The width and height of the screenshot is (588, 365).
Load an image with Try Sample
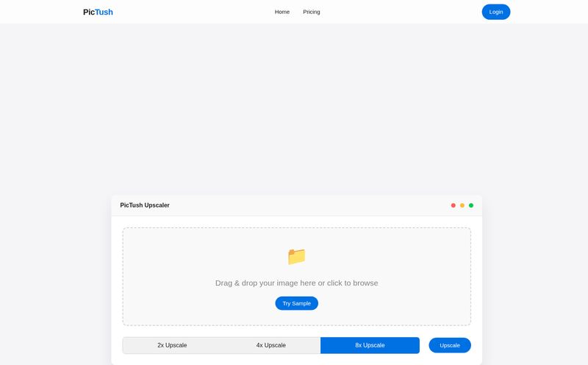click(297, 303)
